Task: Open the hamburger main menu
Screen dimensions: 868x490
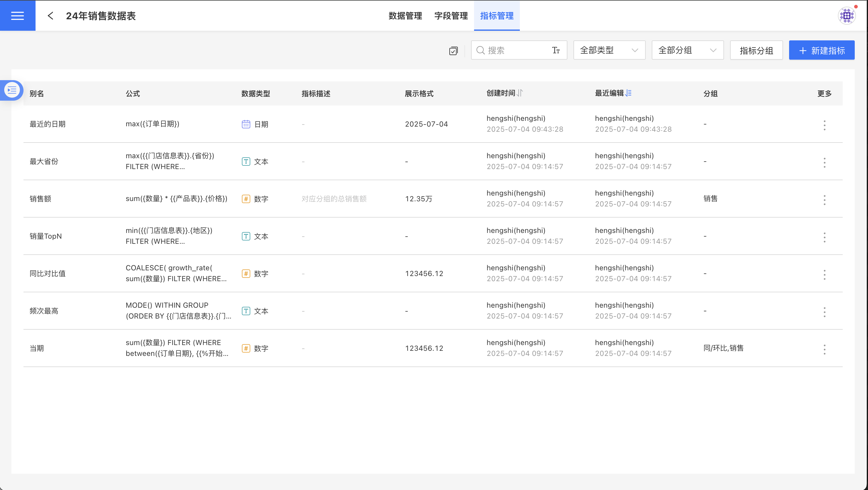Action: point(17,15)
